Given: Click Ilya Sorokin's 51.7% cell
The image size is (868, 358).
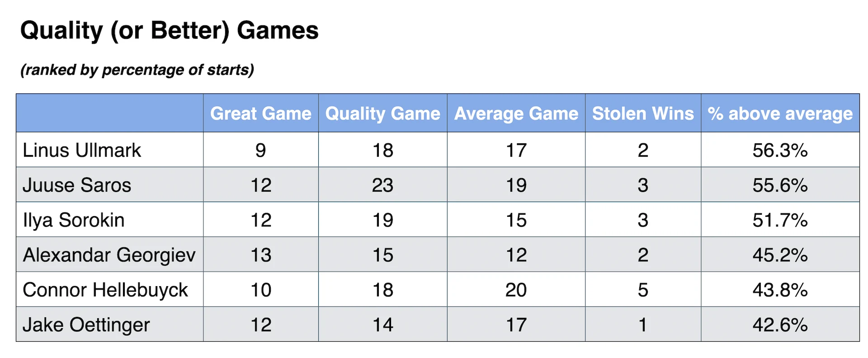Looking at the screenshot, I should [x=780, y=220].
